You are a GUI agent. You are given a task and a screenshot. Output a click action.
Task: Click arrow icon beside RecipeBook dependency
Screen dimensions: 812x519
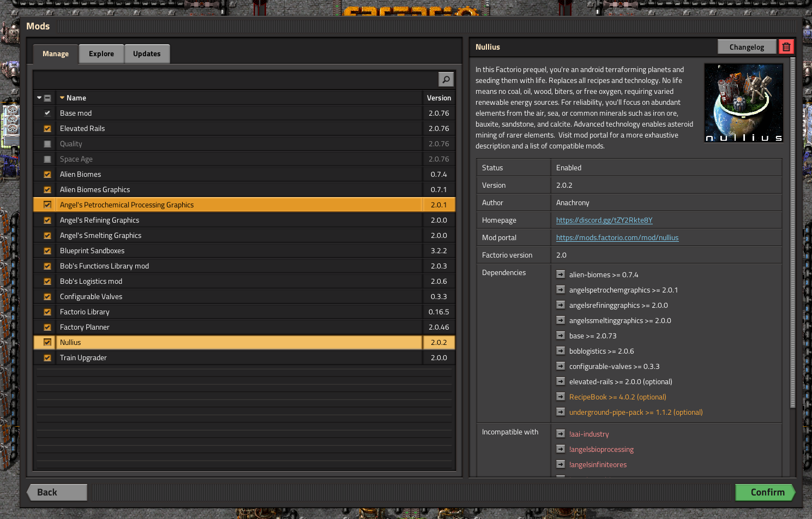[x=561, y=397]
